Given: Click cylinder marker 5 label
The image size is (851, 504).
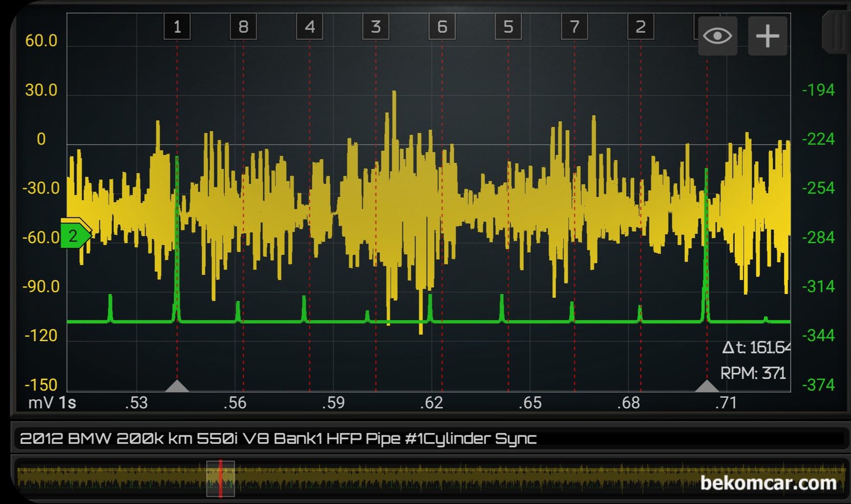Looking at the screenshot, I should [x=508, y=27].
